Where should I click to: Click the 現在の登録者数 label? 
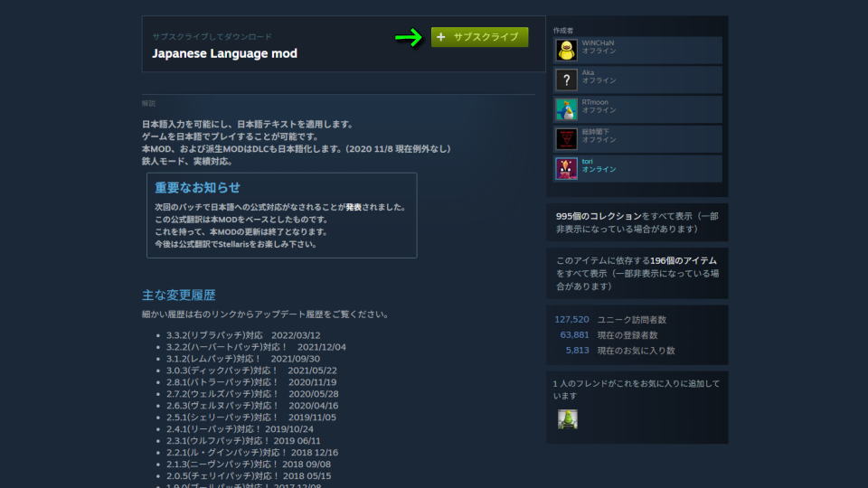point(627,335)
